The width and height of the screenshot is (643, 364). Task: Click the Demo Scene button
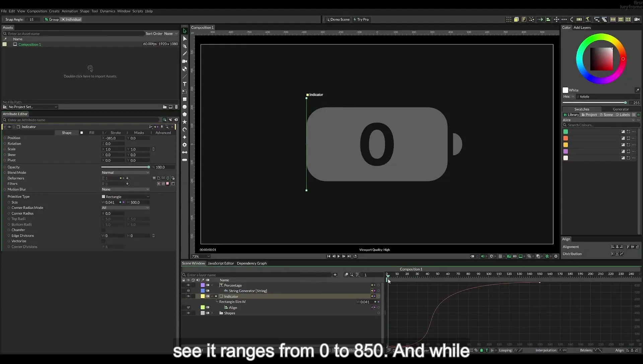[x=338, y=19]
